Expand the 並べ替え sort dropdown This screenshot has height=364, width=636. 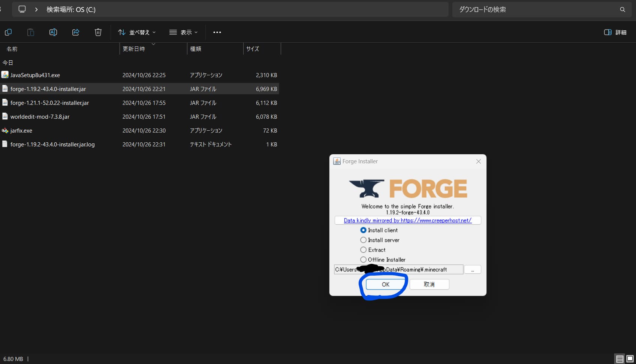pyautogui.click(x=137, y=32)
